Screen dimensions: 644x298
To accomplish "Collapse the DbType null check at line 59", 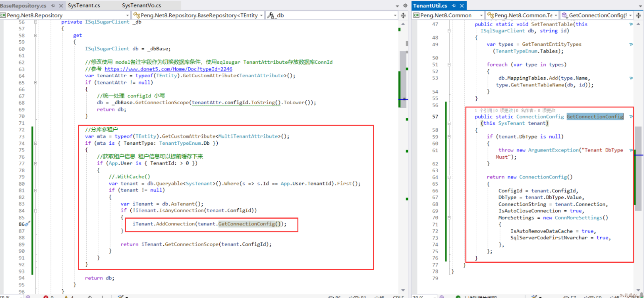I will tap(449, 137).
